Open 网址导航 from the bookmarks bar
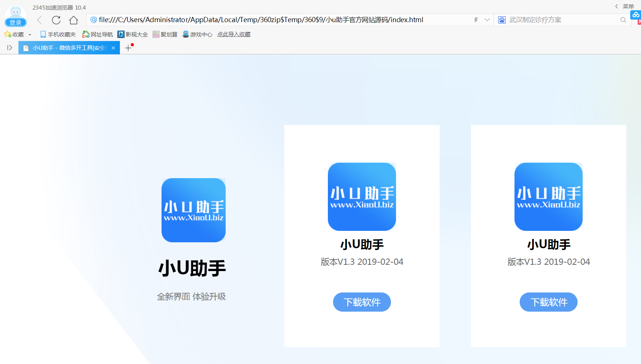The image size is (641, 364). [97, 34]
